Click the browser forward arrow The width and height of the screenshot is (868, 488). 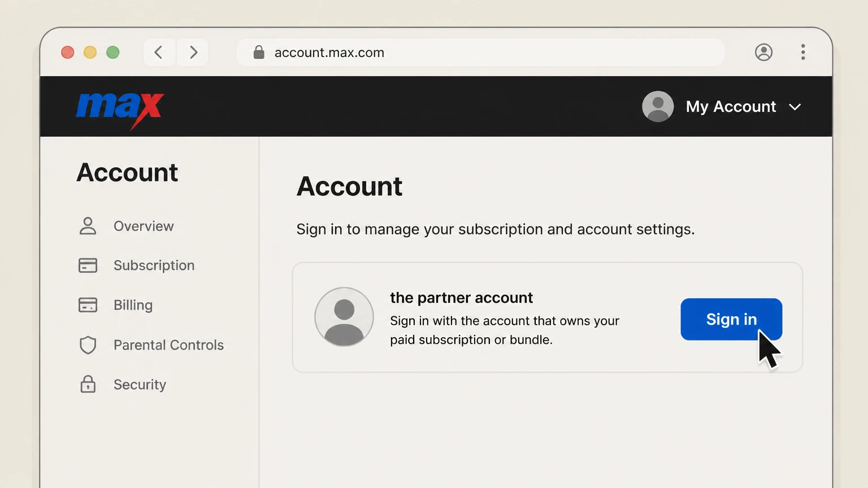click(193, 53)
